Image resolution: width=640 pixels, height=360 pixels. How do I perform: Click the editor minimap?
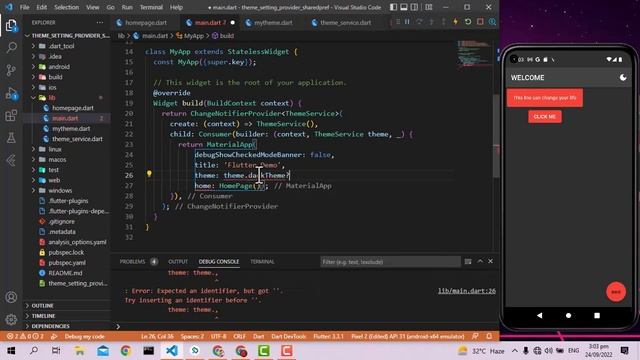click(473, 53)
